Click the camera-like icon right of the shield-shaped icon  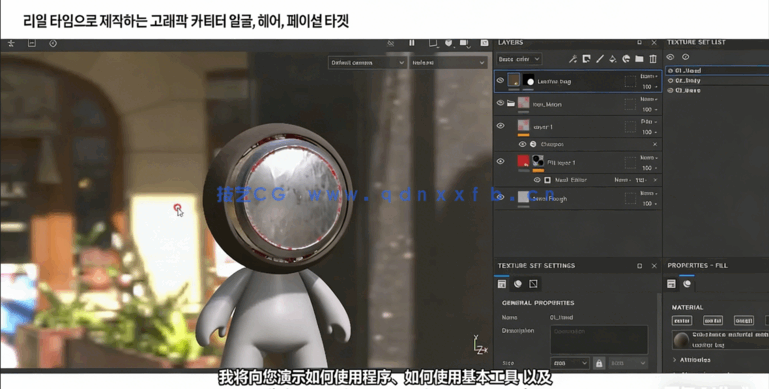click(464, 44)
